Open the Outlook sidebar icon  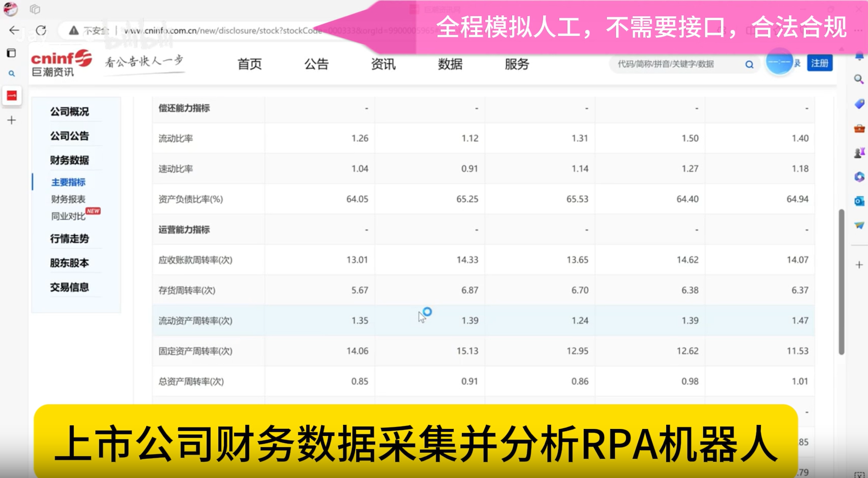pos(859,201)
